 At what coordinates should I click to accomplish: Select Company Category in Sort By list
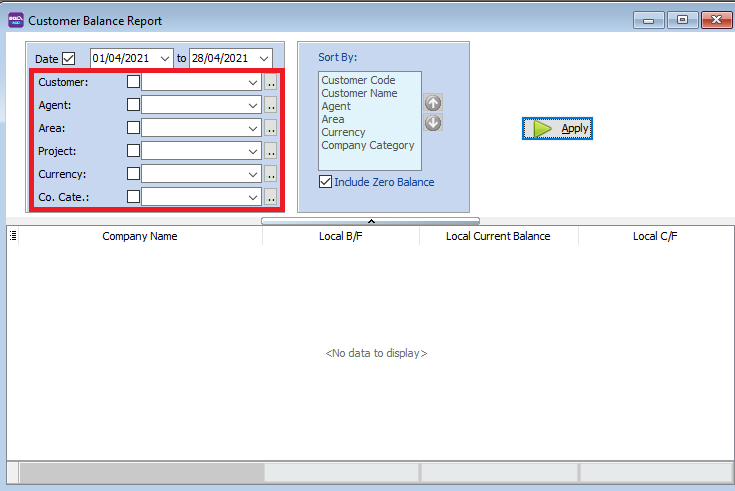coord(367,145)
